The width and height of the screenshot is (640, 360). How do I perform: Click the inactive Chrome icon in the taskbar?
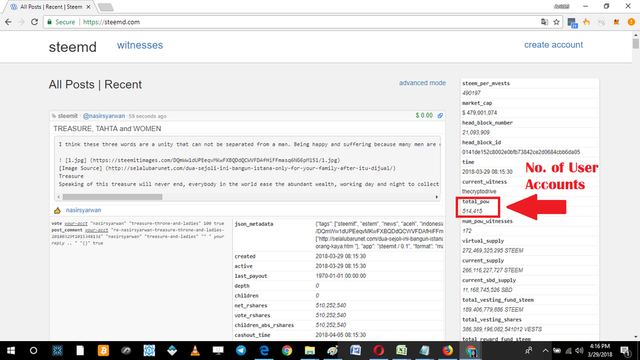(x=287, y=351)
